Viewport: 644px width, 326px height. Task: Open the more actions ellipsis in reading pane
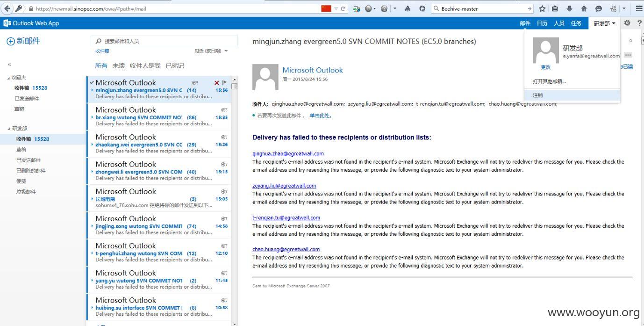(x=628, y=55)
